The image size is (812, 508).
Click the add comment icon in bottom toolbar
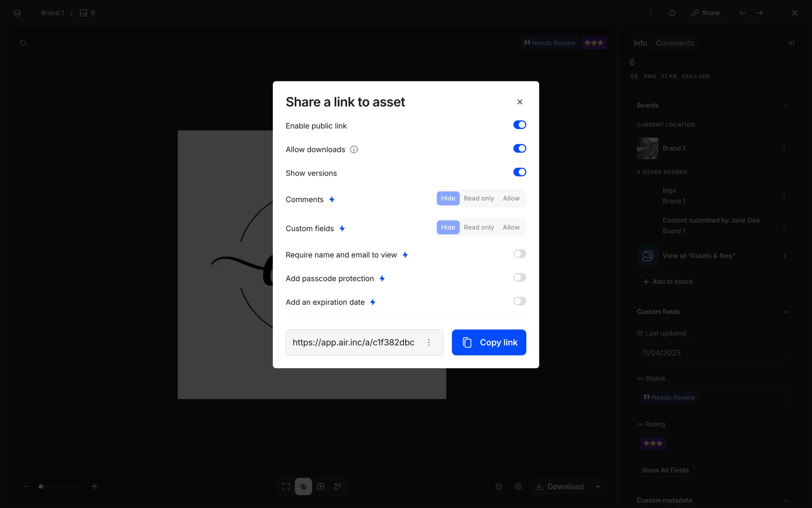[321, 486]
